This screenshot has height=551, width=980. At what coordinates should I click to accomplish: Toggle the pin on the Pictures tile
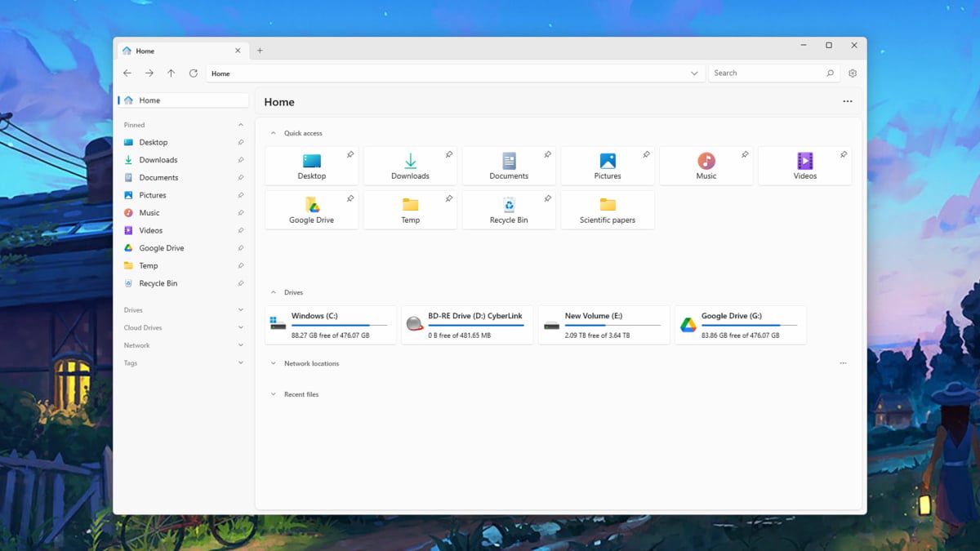646,154
